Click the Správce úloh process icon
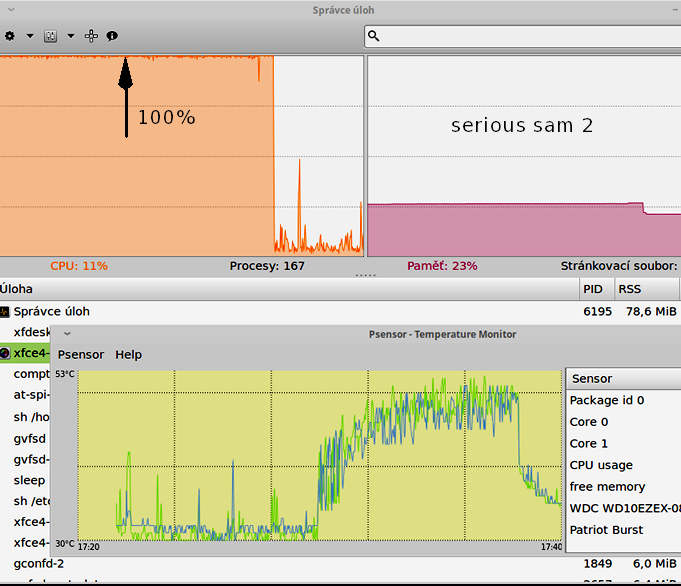The image size is (681, 586). pyautogui.click(x=5, y=312)
